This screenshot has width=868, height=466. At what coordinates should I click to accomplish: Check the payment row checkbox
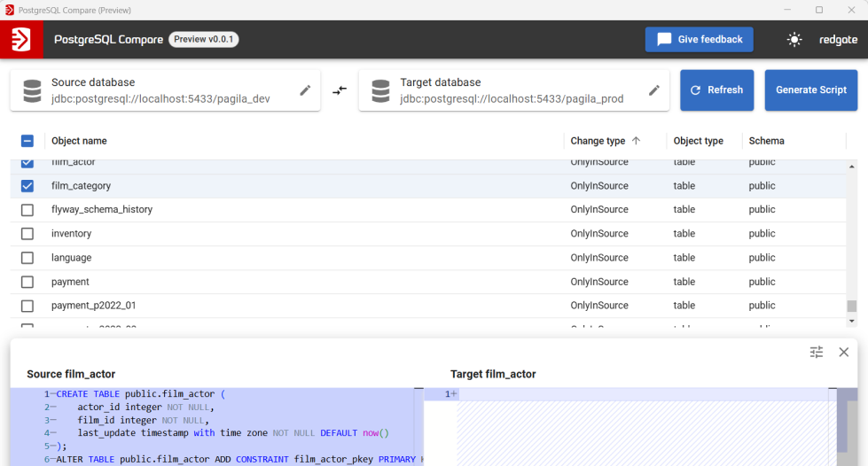27,282
